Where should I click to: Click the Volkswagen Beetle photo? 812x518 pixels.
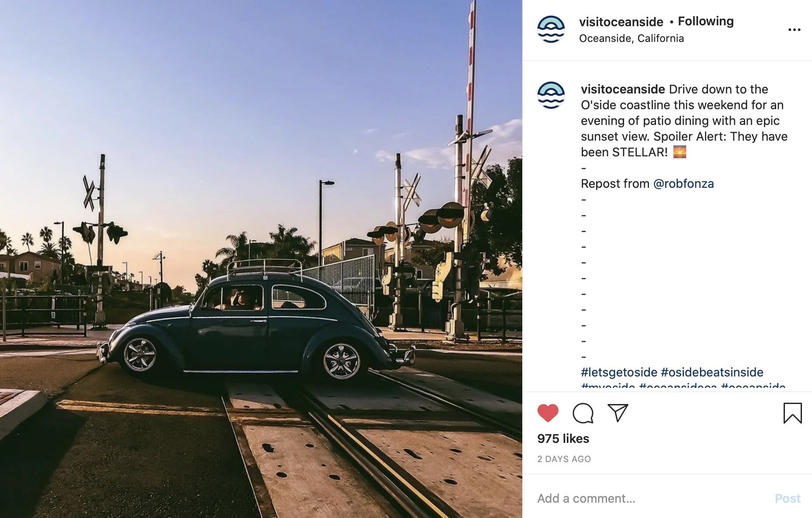pyautogui.click(x=261, y=259)
